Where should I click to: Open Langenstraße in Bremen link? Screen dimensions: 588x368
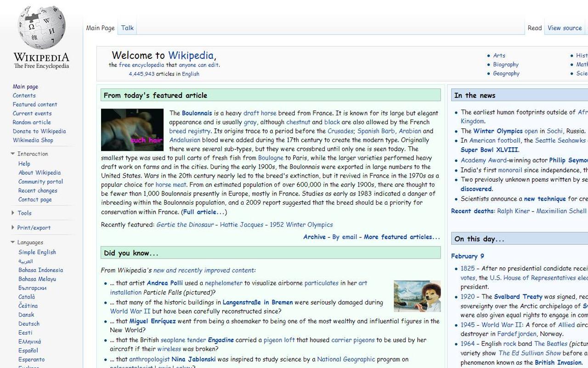click(258, 303)
